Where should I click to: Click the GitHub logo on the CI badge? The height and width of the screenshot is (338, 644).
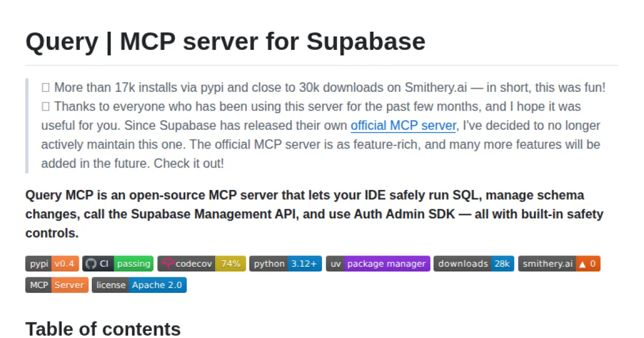tap(91, 263)
